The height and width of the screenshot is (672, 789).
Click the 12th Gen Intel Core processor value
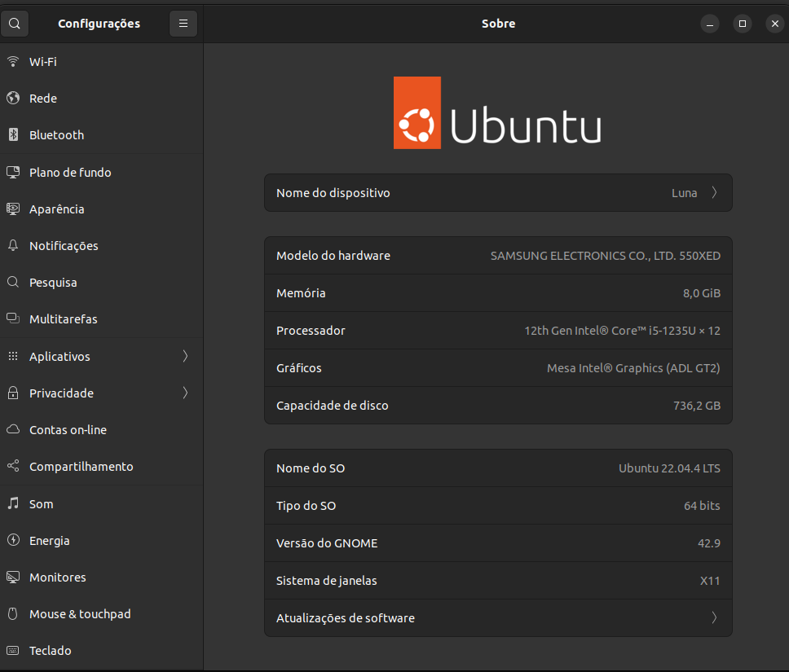(x=623, y=331)
